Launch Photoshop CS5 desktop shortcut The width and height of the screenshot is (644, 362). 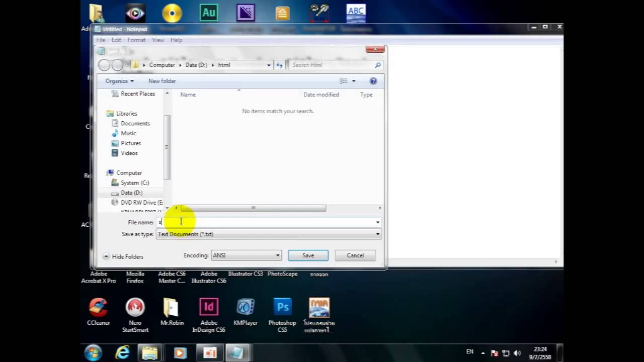(282, 315)
